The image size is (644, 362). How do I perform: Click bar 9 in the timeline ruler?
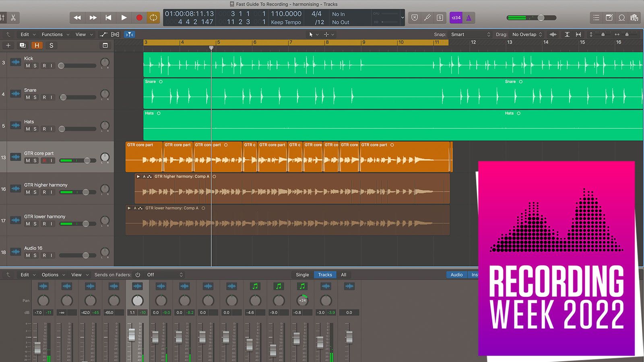364,42
